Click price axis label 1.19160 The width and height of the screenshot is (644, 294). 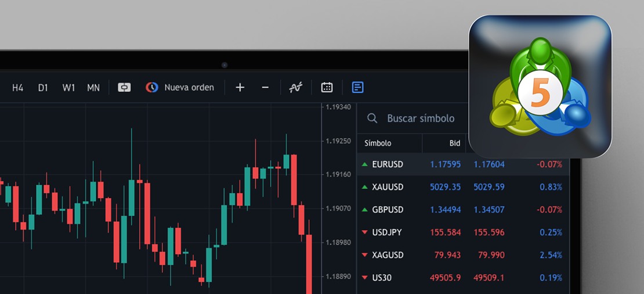click(338, 174)
